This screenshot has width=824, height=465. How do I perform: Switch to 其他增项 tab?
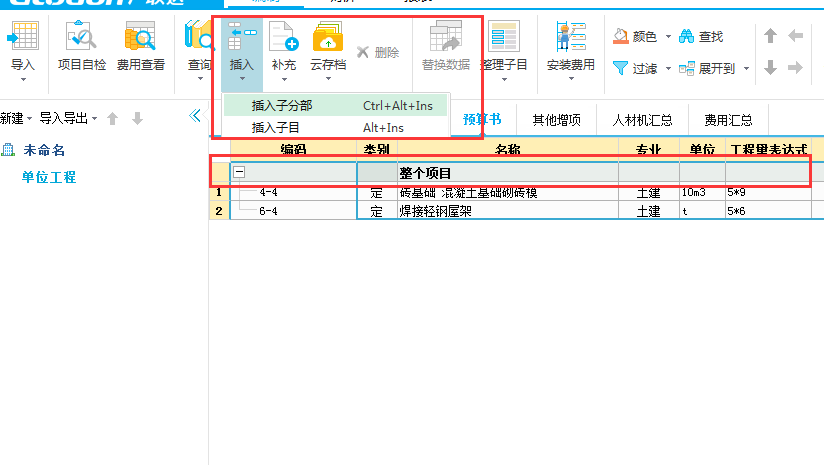pyautogui.click(x=557, y=120)
